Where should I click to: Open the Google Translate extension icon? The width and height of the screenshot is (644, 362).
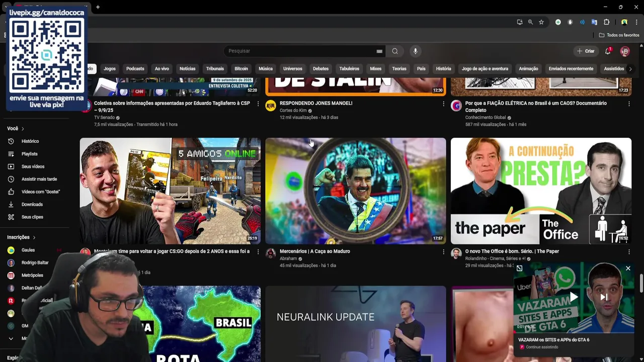[594, 22]
